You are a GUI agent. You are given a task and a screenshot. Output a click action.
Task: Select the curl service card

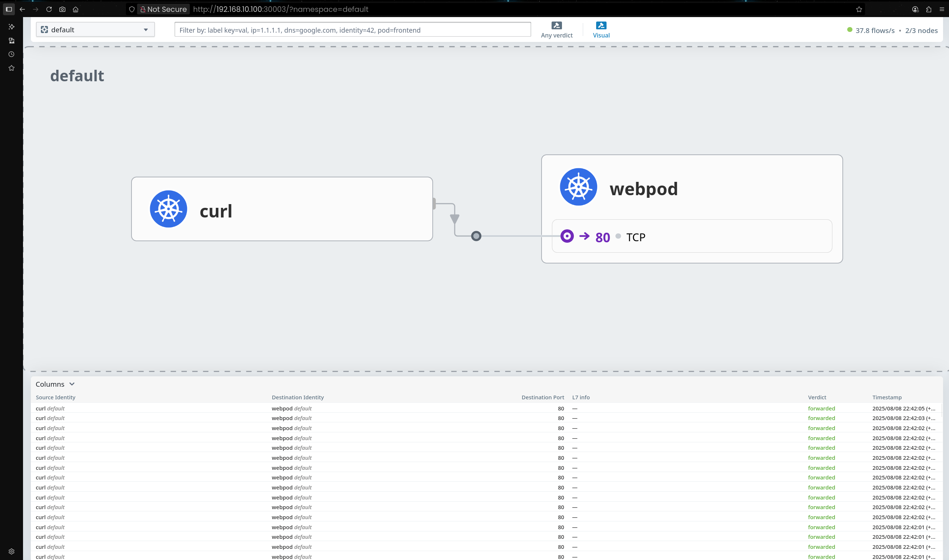(282, 209)
